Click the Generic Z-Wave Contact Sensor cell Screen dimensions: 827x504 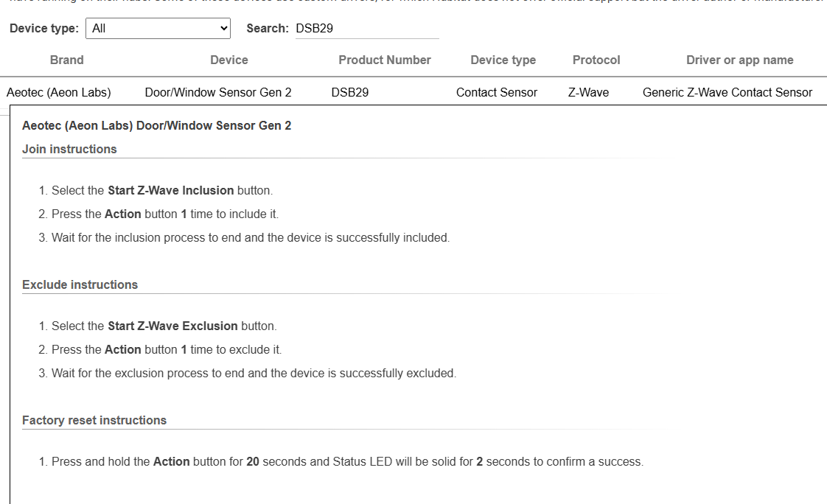coord(727,93)
